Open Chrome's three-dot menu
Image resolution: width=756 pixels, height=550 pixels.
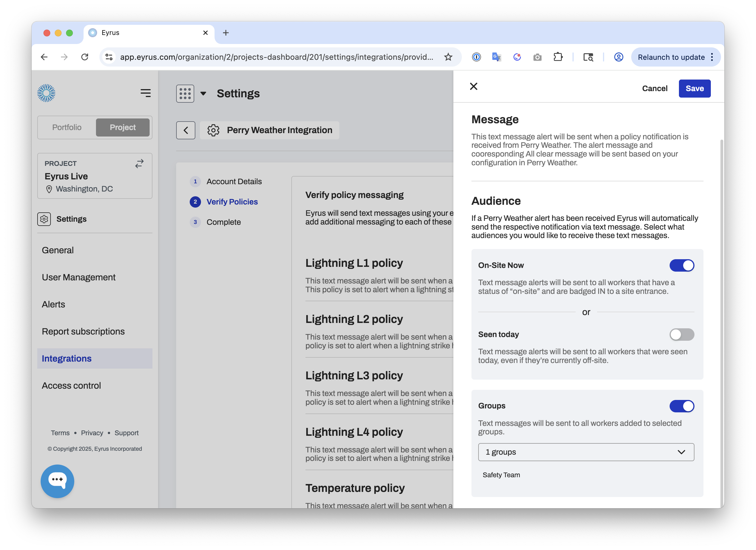tap(712, 57)
